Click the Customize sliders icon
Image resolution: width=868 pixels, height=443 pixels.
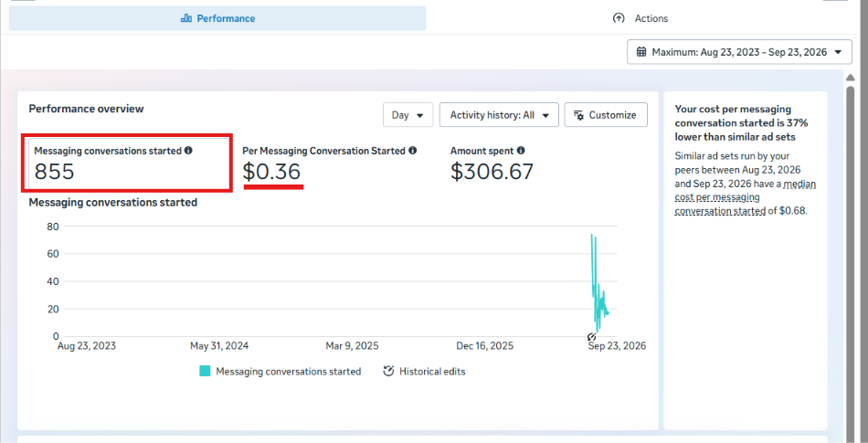[x=579, y=115]
